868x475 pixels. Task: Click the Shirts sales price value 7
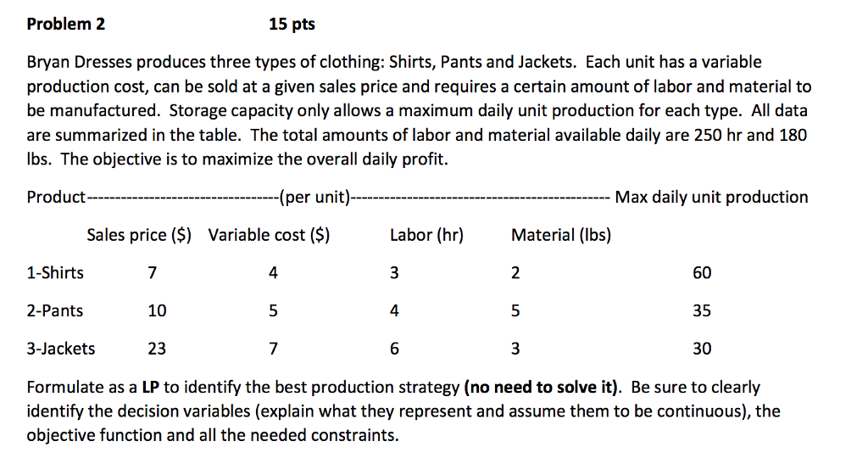click(153, 273)
